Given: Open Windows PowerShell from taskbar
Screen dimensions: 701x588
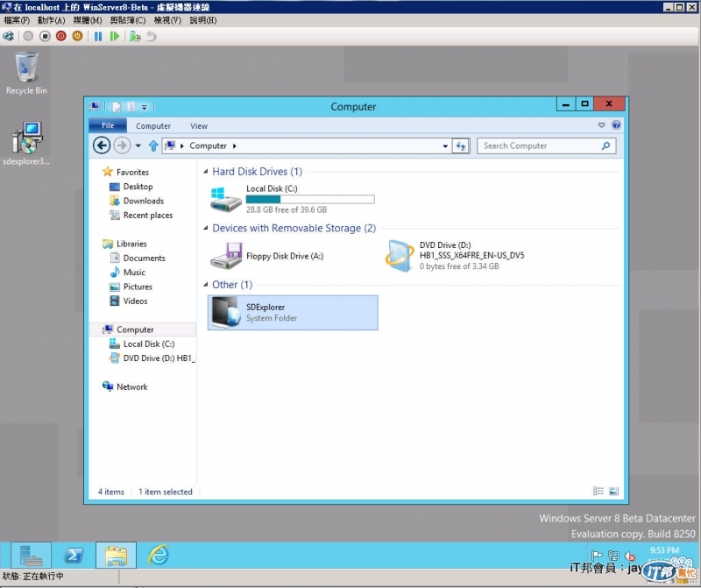Looking at the screenshot, I should [74, 556].
